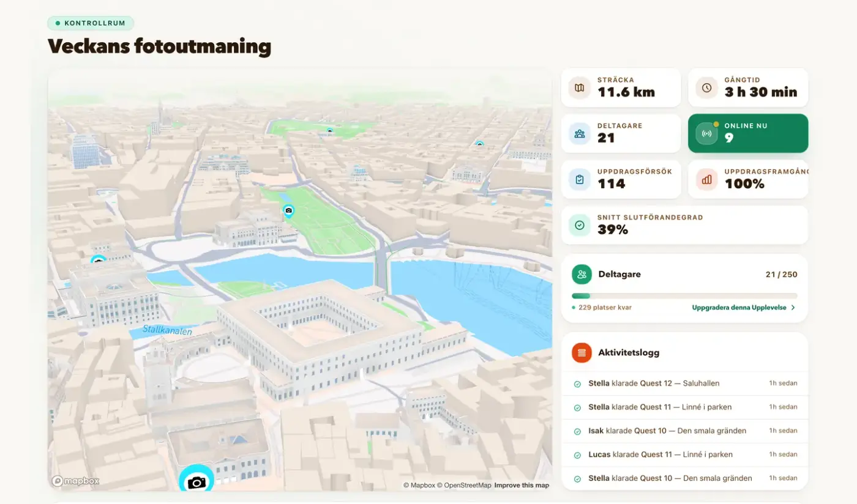
Task: Click the Deltagare capacity progress bar
Action: [x=684, y=296]
